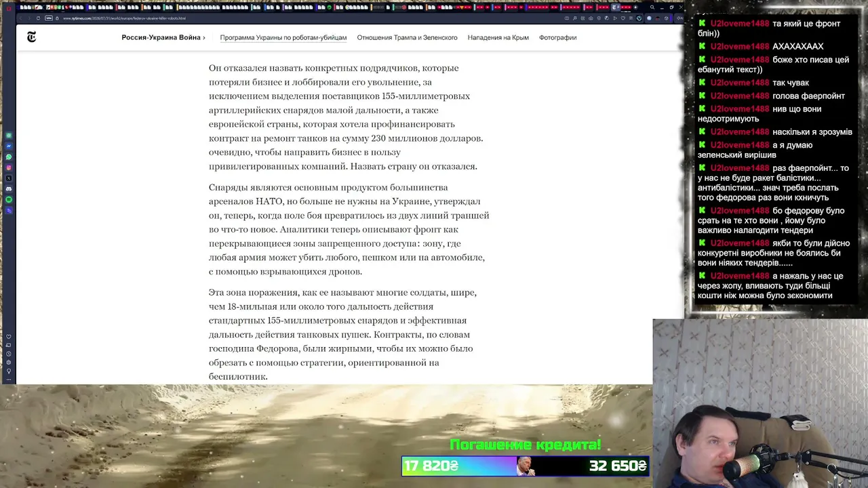Open Нападения на Крым nav item
This screenshot has height=488, width=868.
pyautogui.click(x=498, y=37)
